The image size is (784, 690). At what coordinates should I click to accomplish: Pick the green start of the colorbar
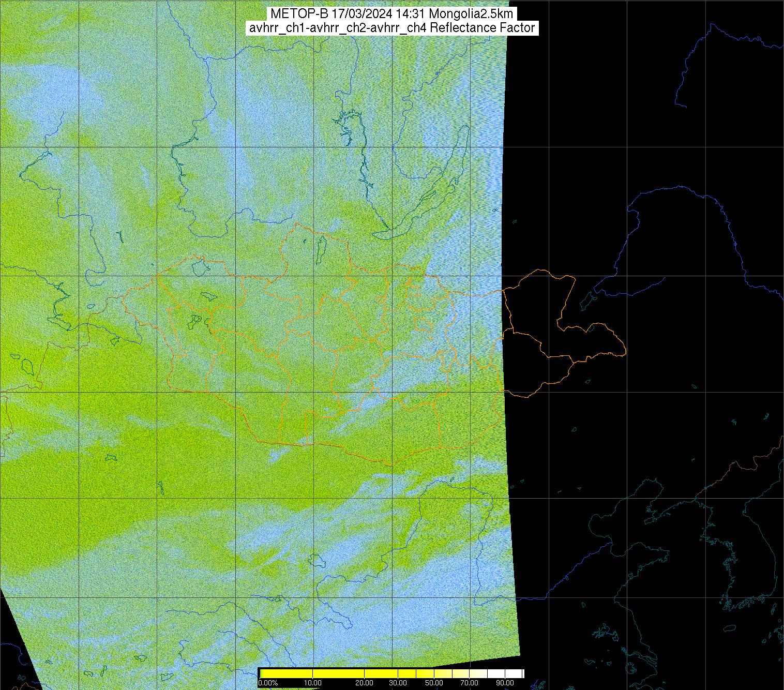point(262,673)
